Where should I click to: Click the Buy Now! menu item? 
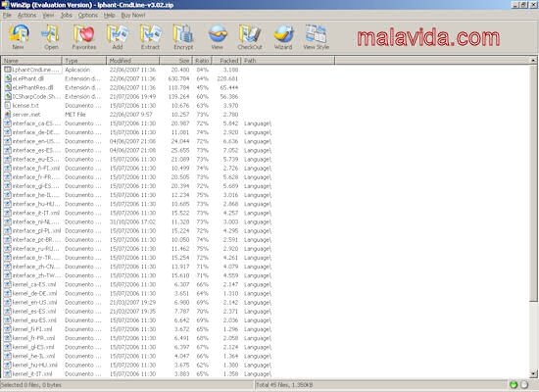coord(133,15)
